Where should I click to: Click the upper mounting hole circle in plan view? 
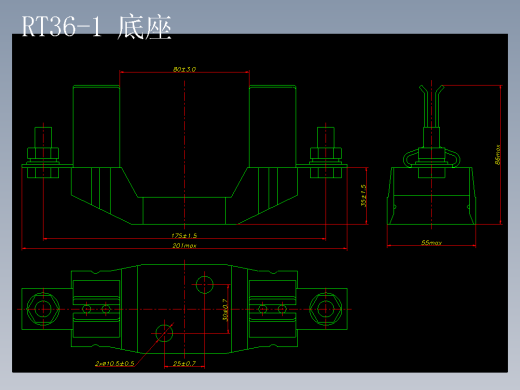tap(204, 285)
